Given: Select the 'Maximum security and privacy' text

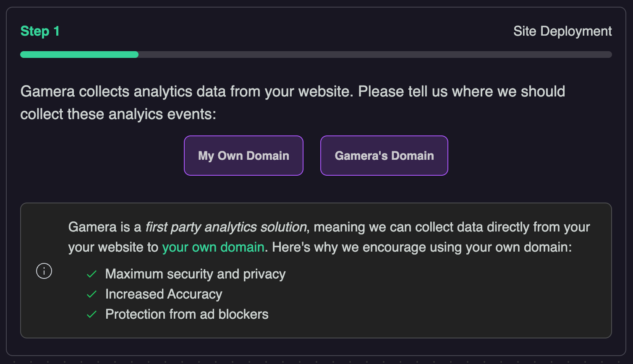Looking at the screenshot, I should 195,274.
